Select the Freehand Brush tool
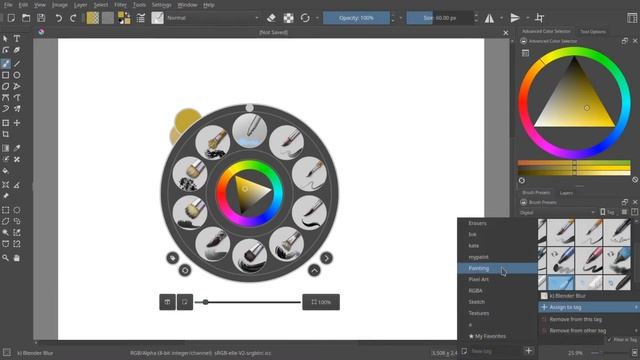This screenshot has width=640, height=360. tap(5, 64)
